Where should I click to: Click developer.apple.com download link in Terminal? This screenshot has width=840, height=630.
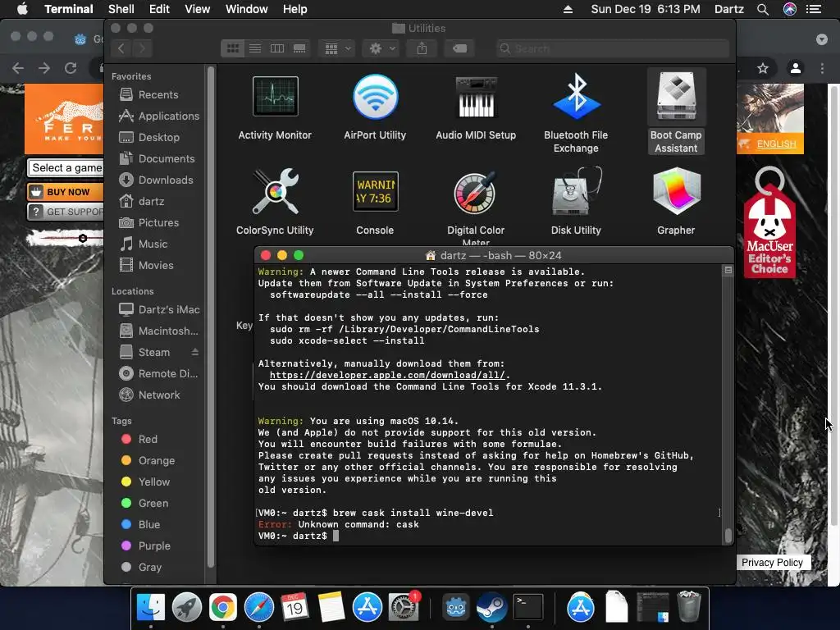pyautogui.click(x=387, y=375)
